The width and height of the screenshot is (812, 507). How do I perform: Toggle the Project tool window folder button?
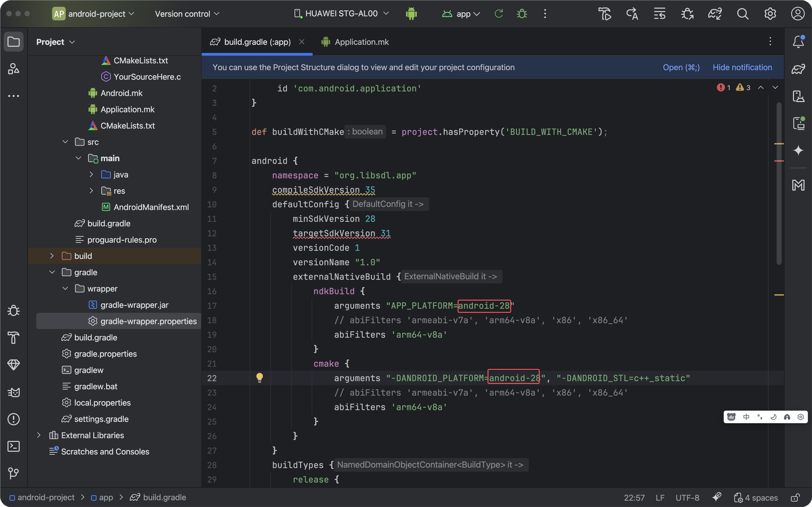point(13,42)
